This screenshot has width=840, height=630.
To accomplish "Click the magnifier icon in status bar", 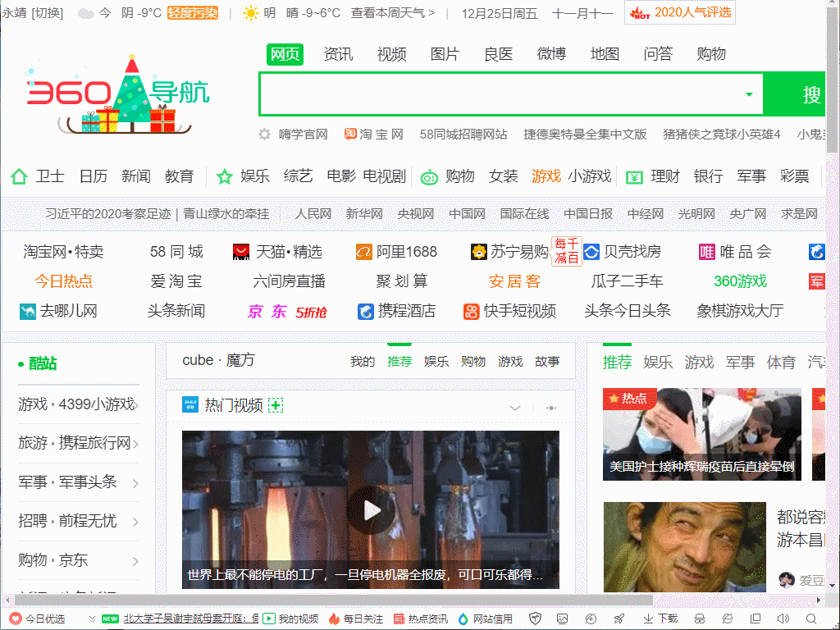I will tap(811, 619).
